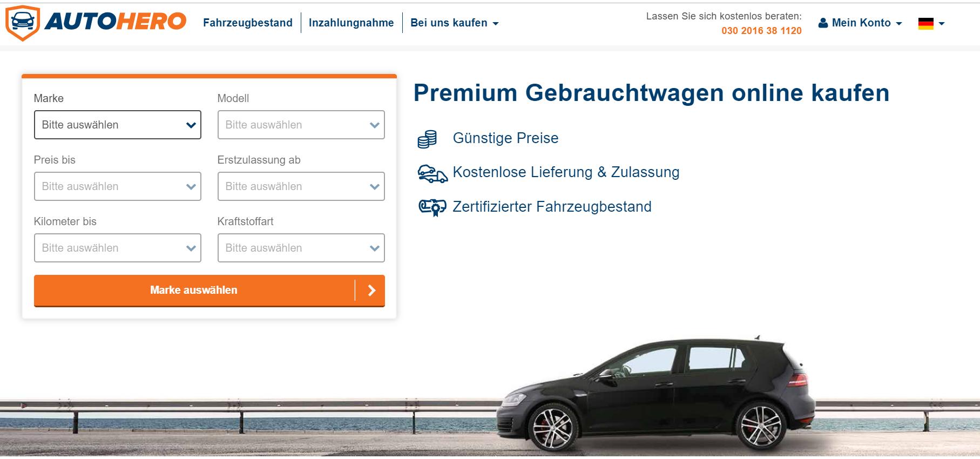Click the certificate icon for Zertifizierter Fahrzeugbestand
Screen dimensions: 980x459
pos(432,207)
